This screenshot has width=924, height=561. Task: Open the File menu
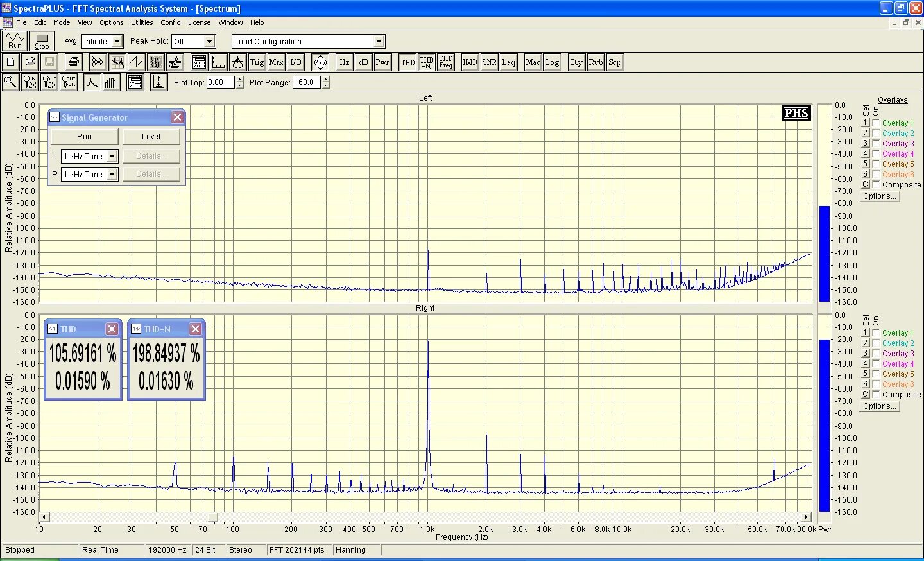point(21,22)
